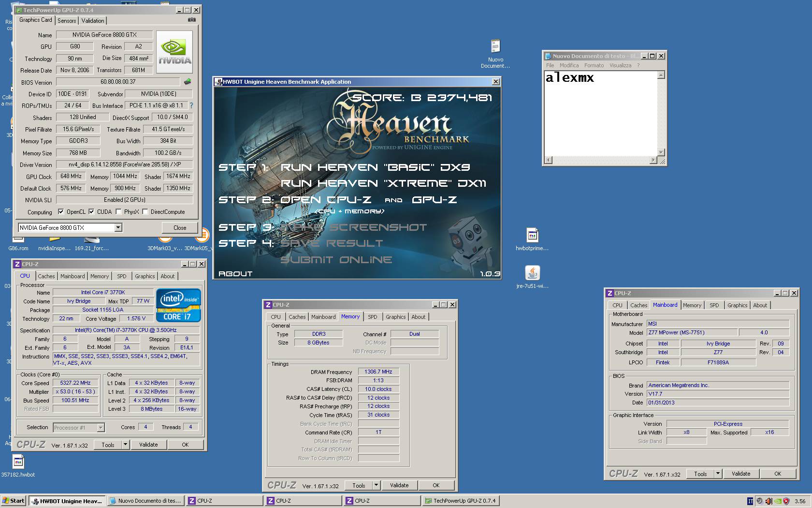Click inside the Notepad text area
Screen dimensions: 812x508
[601, 114]
